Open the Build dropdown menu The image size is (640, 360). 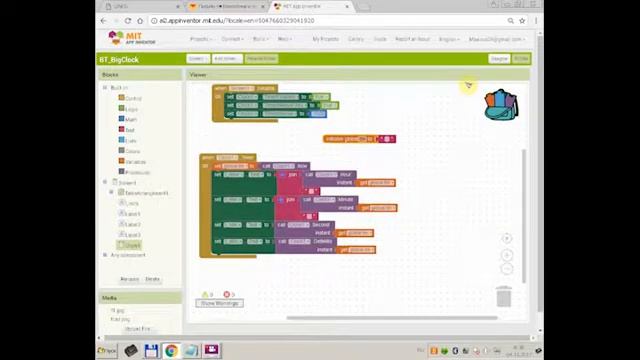tap(260, 39)
